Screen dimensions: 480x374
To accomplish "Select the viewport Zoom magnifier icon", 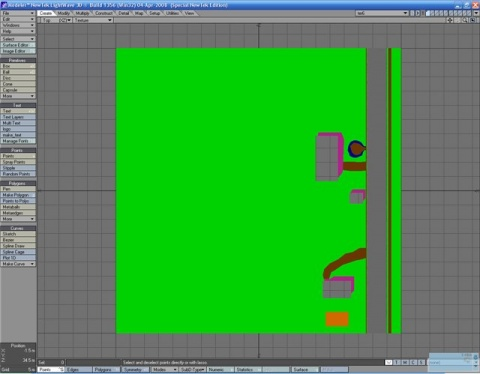I will tap(465, 20).
